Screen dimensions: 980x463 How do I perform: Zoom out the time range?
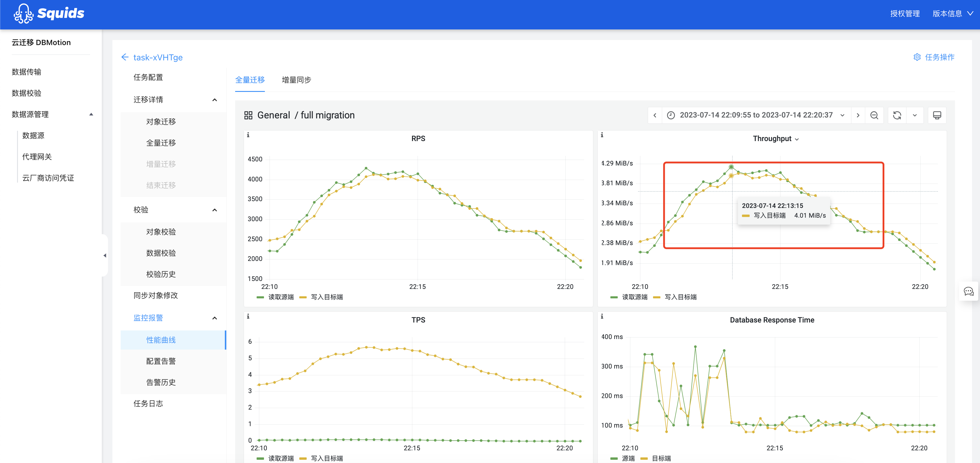pos(874,115)
